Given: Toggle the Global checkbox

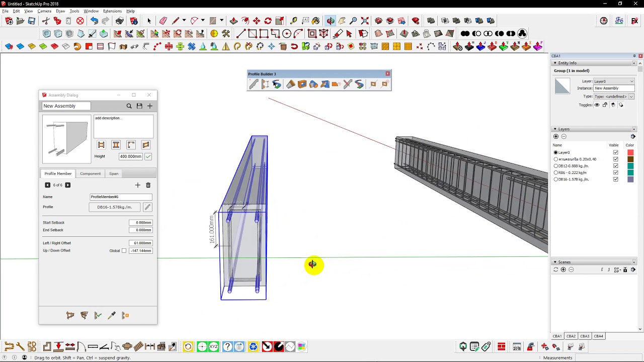Looking at the screenshot, I should coord(124,251).
